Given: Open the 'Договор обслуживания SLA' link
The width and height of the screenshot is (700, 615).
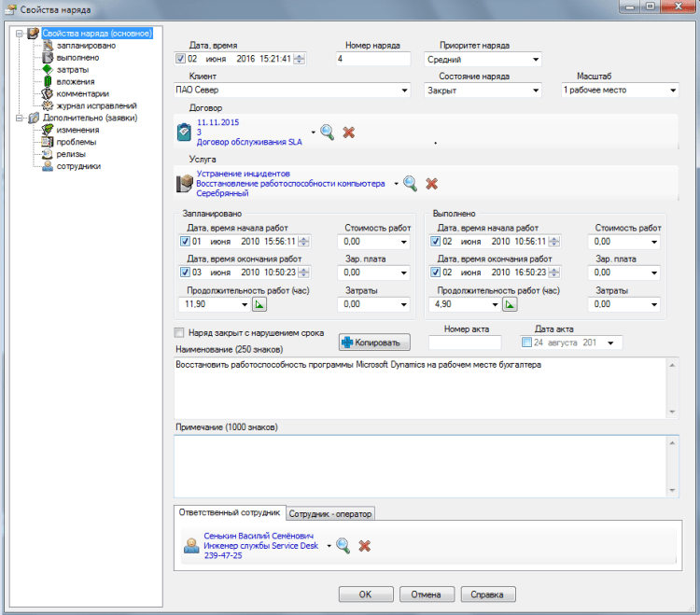Looking at the screenshot, I should tap(249, 142).
